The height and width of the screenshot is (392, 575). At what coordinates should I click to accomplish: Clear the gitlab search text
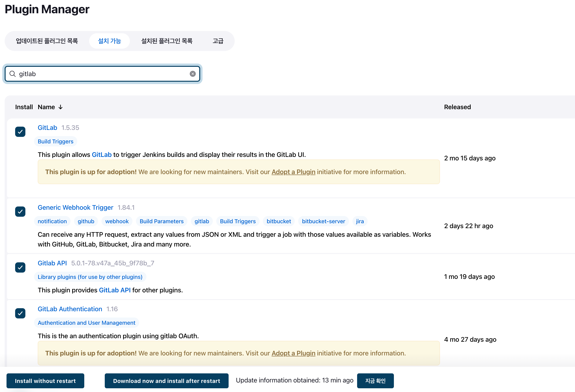pyautogui.click(x=193, y=74)
